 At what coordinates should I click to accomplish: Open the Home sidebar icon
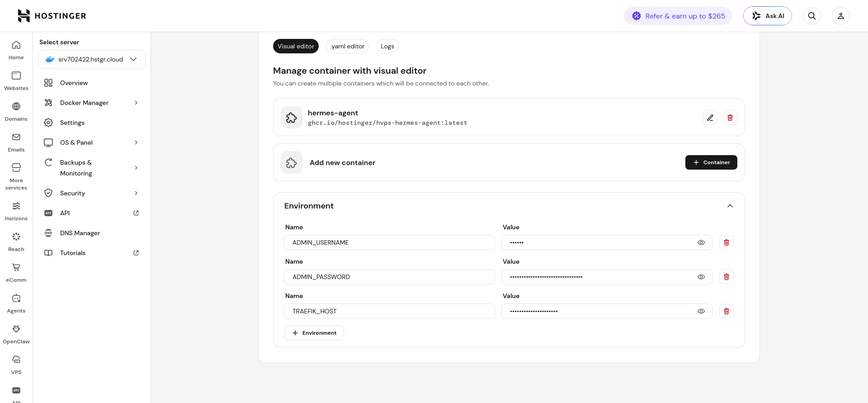tap(16, 50)
